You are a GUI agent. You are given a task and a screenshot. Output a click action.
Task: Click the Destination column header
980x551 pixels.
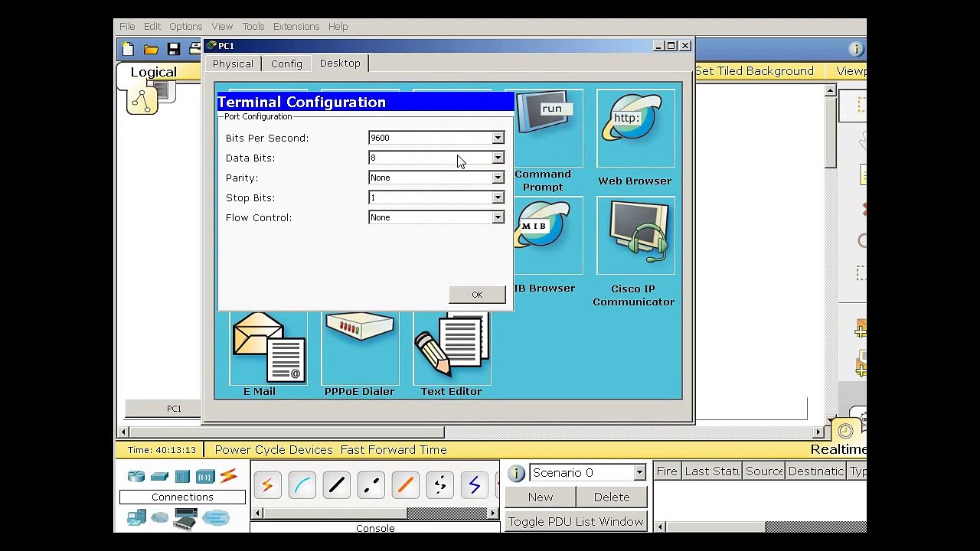(x=816, y=471)
